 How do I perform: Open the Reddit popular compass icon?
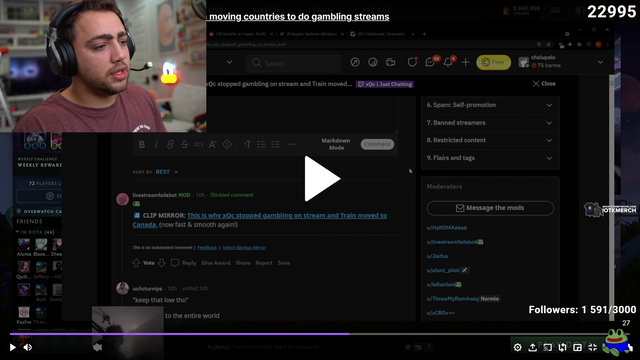point(355,62)
